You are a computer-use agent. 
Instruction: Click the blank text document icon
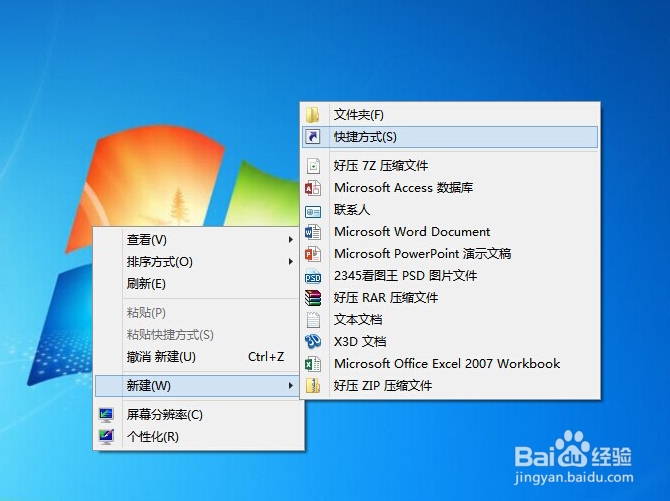click(313, 320)
